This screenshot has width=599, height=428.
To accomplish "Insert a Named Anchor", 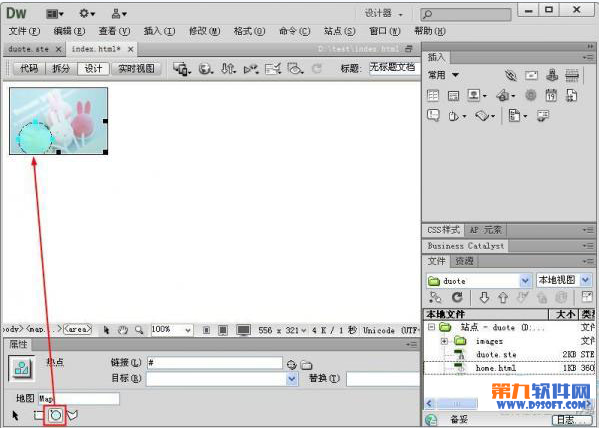I will tap(552, 75).
